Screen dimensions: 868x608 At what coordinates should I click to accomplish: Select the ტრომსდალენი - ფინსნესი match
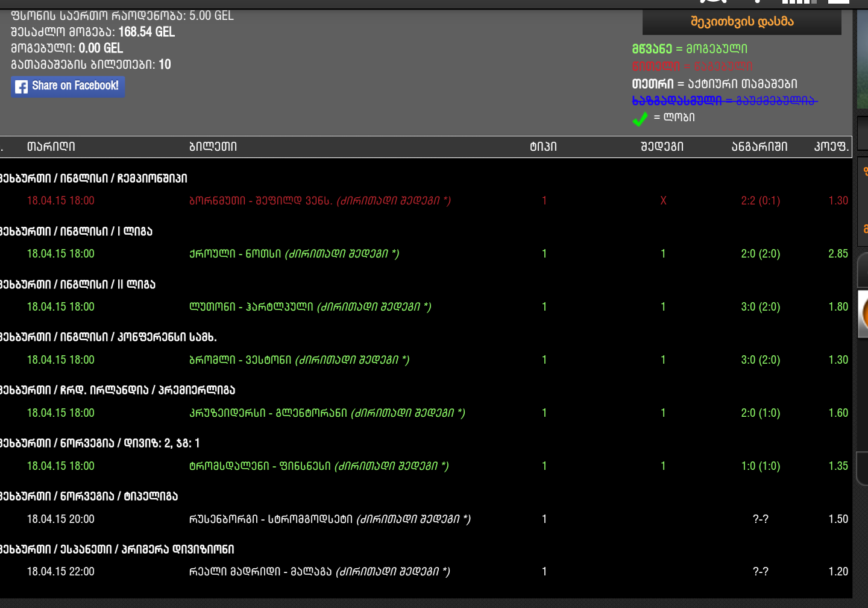(x=319, y=466)
